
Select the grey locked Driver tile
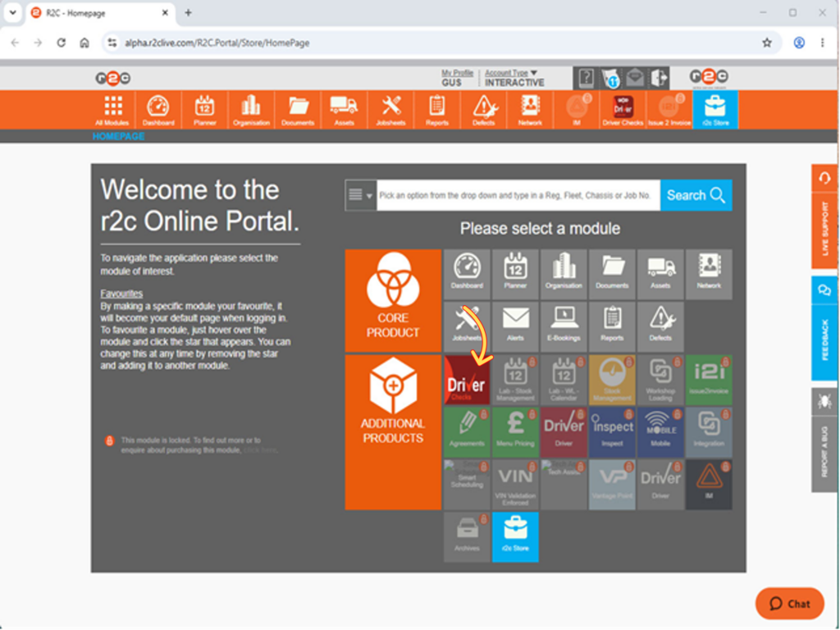coord(660,484)
